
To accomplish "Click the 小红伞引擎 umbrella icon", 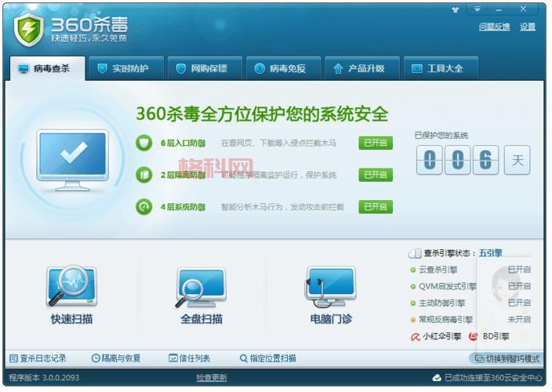I will [x=416, y=337].
